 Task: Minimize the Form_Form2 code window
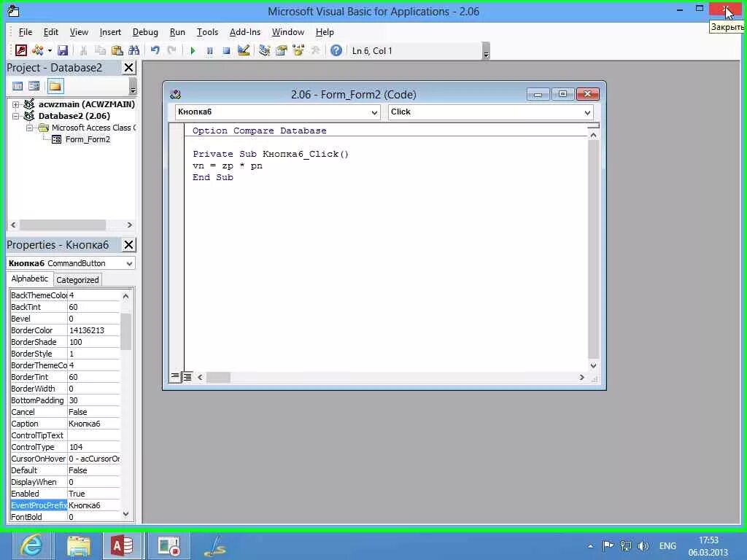click(538, 94)
